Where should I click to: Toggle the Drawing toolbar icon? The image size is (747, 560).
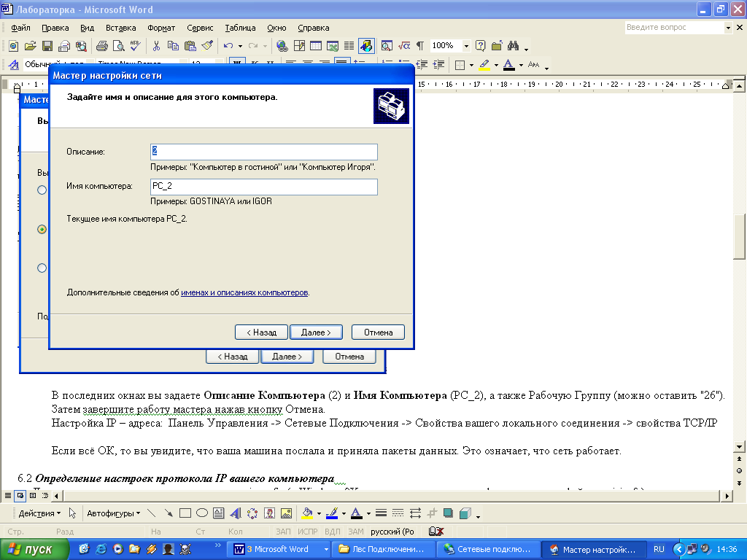coord(366,46)
